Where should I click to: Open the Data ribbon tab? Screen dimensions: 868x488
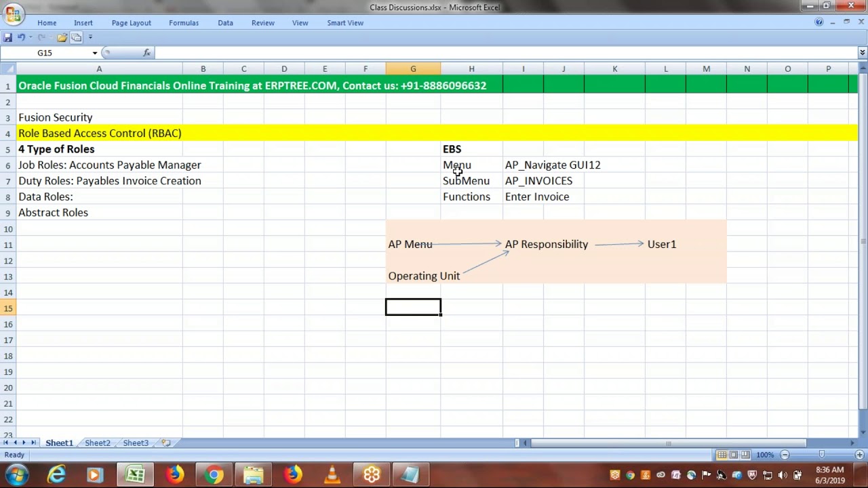(x=225, y=23)
